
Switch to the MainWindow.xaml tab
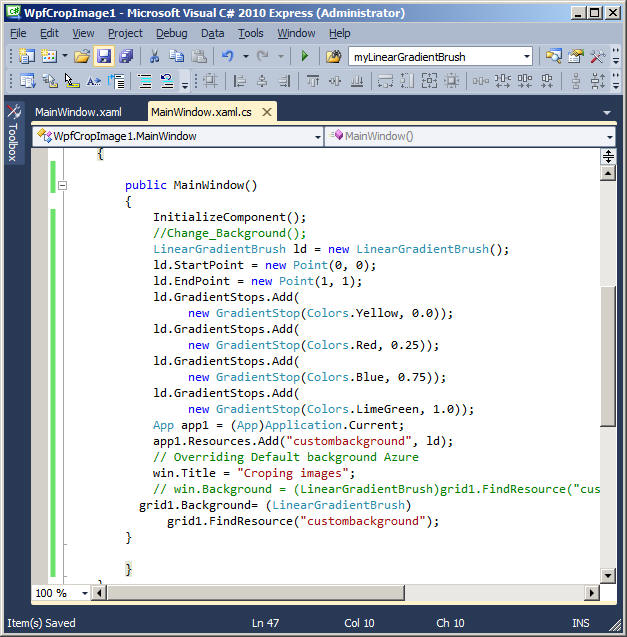click(78, 112)
